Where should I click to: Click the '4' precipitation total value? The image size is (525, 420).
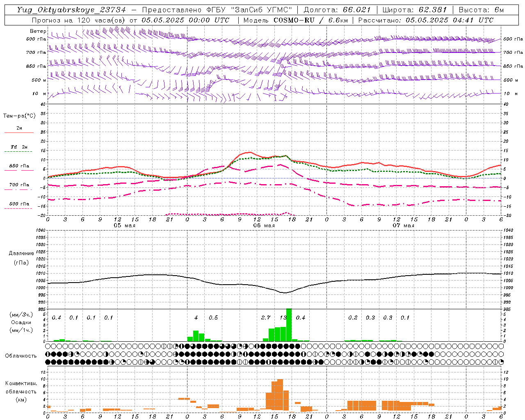[196, 318]
